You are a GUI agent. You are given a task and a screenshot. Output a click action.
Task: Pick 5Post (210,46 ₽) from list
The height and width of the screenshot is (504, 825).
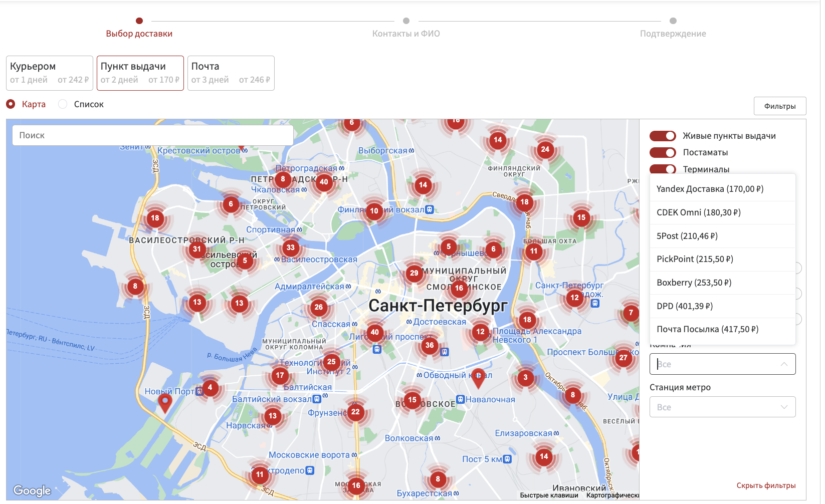[x=722, y=236]
